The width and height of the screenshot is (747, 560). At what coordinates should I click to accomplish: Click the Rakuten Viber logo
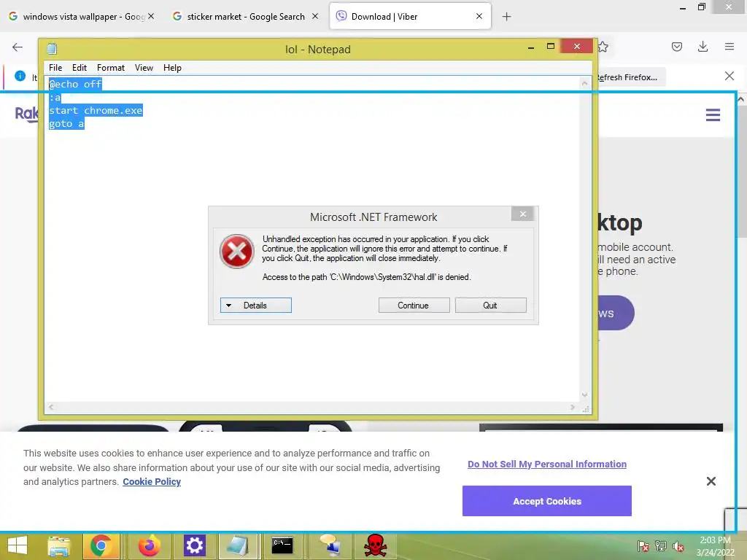(27, 114)
